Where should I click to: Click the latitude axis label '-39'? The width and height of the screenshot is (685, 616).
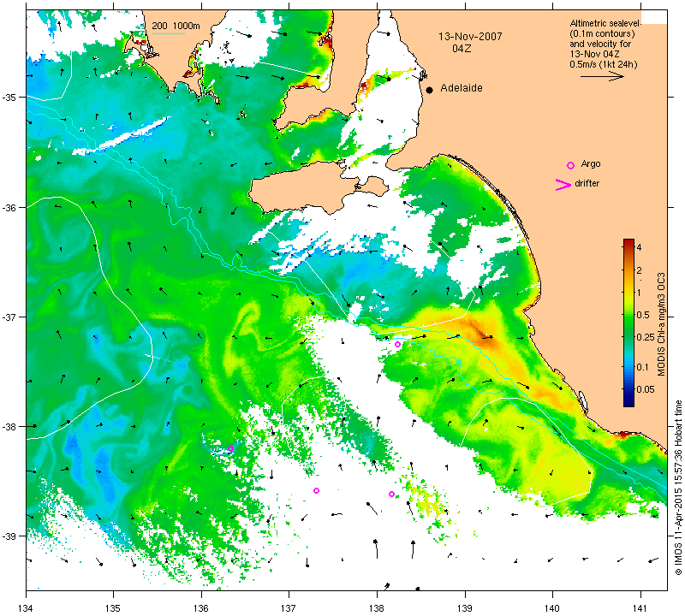click(x=9, y=536)
